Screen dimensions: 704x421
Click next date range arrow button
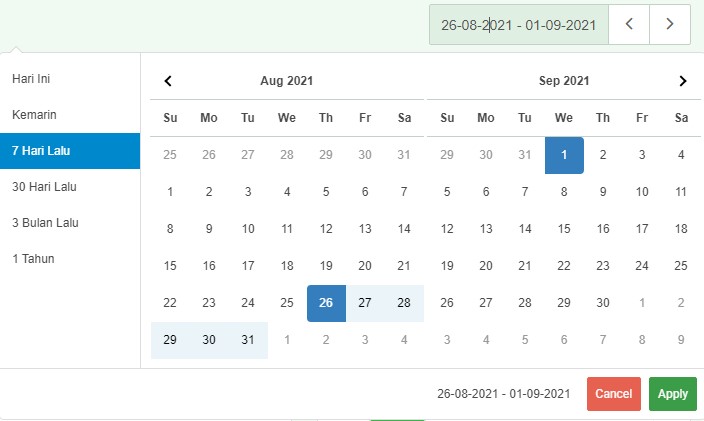[670, 25]
